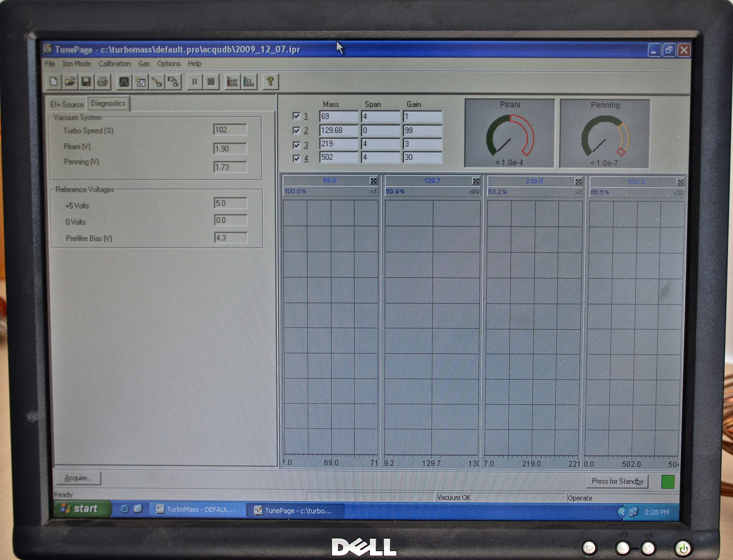This screenshot has width=733, height=560.
Task: Toggle the REF GAS toolbar icon
Action: (232, 82)
